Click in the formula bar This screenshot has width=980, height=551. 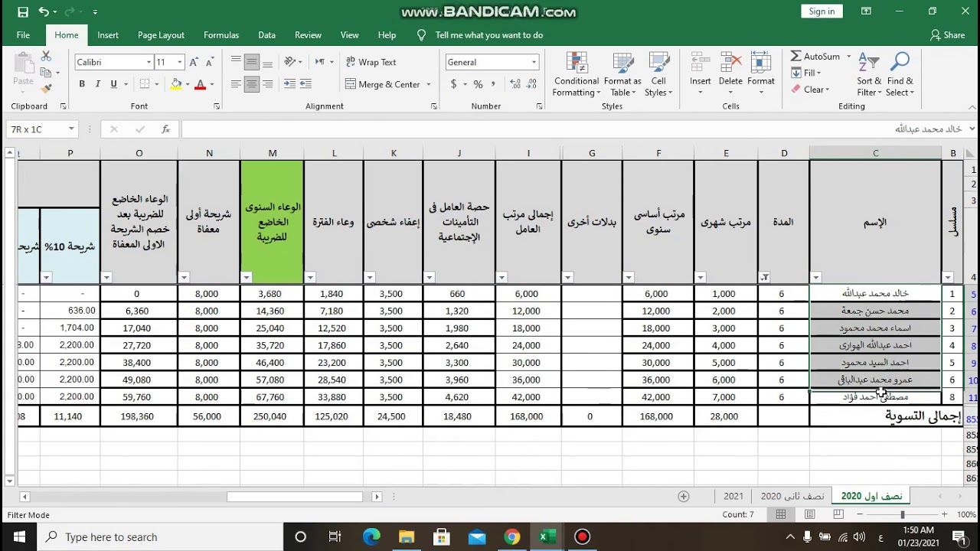pyautogui.click(x=574, y=129)
